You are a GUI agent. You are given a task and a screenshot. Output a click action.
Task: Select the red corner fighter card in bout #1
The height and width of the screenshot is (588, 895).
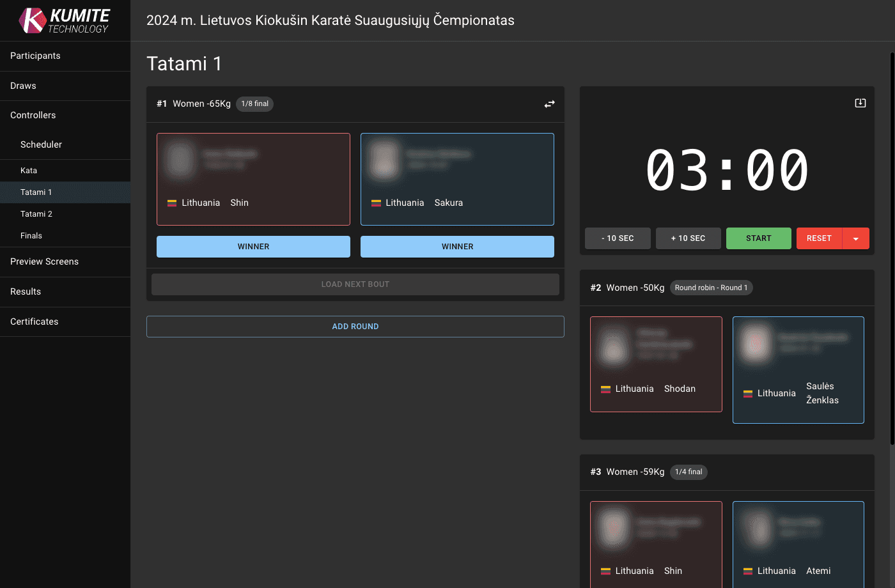[253, 179]
